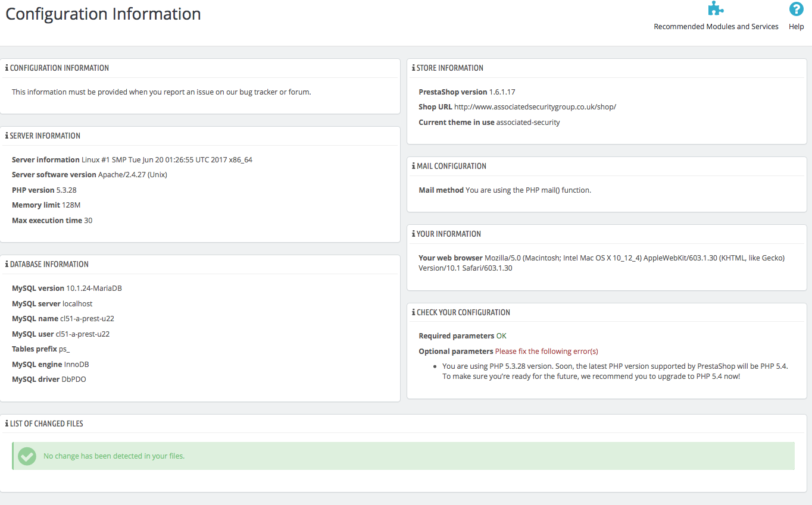Click the STORE INFORMATION panel heading
The height and width of the screenshot is (505, 812).
click(450, 68)
